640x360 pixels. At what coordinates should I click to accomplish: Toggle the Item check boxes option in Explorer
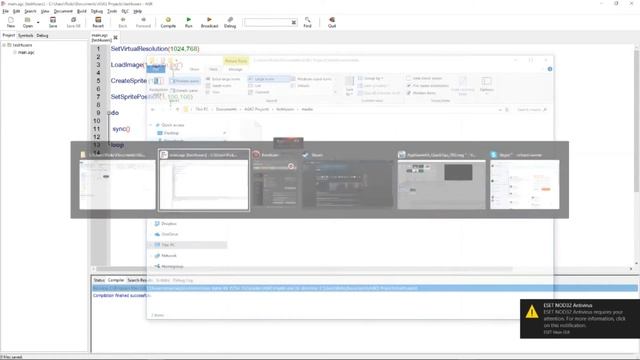click(409, 78)
